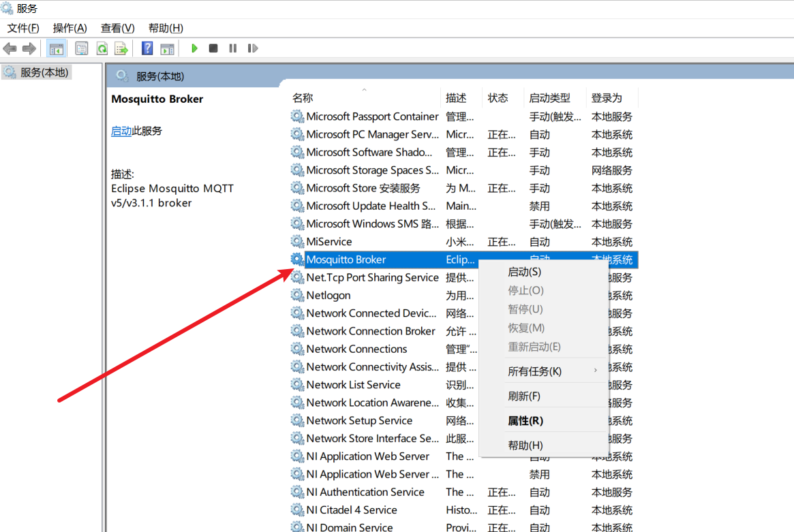Sort the list by the 名称 column header
This screenshot has height=532, width=794.
[x=303, y=98]
